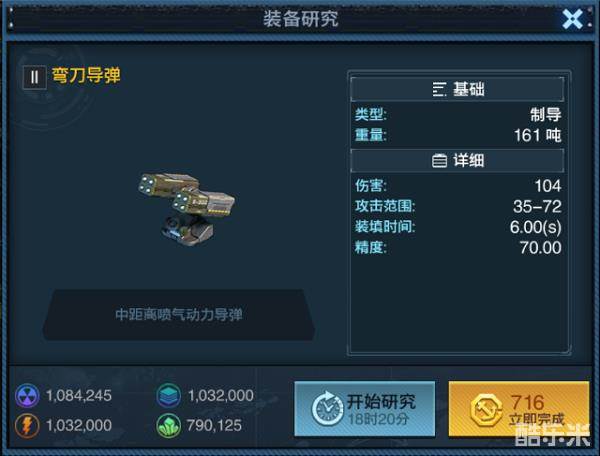Finish instantly with 716 立即完成 button
This screenshot has width=600, height=456.
coord(519,409)
